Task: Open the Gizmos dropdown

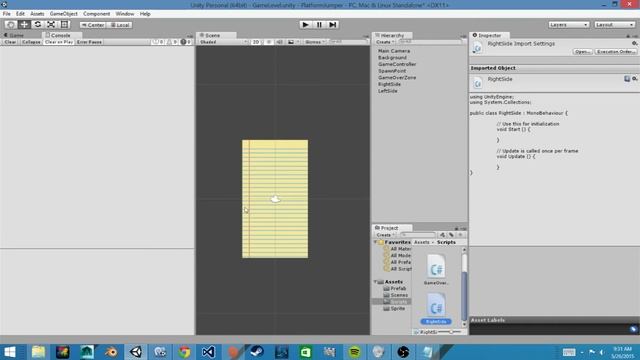Action: coord(315,42)
